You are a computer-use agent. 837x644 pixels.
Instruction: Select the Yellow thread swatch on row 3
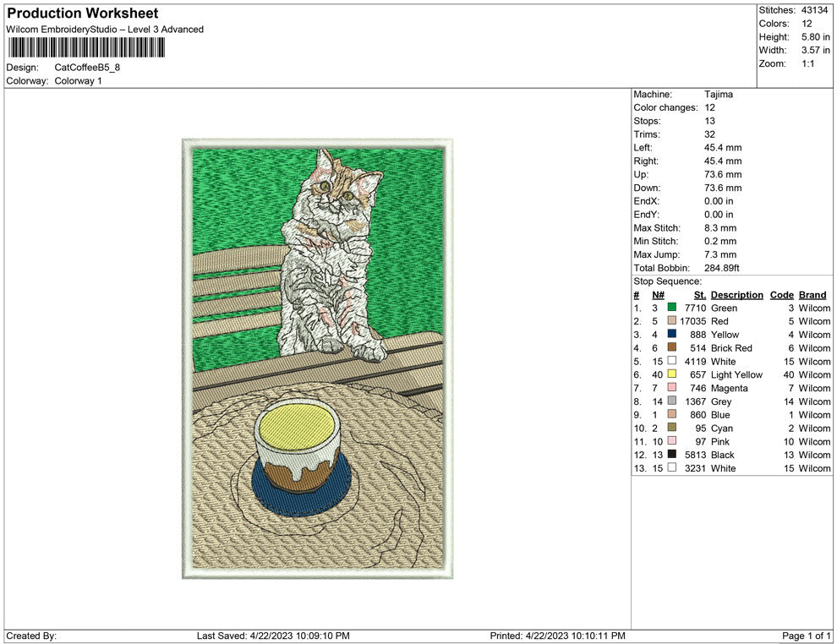pyautogui.click(x=671, y=335)
